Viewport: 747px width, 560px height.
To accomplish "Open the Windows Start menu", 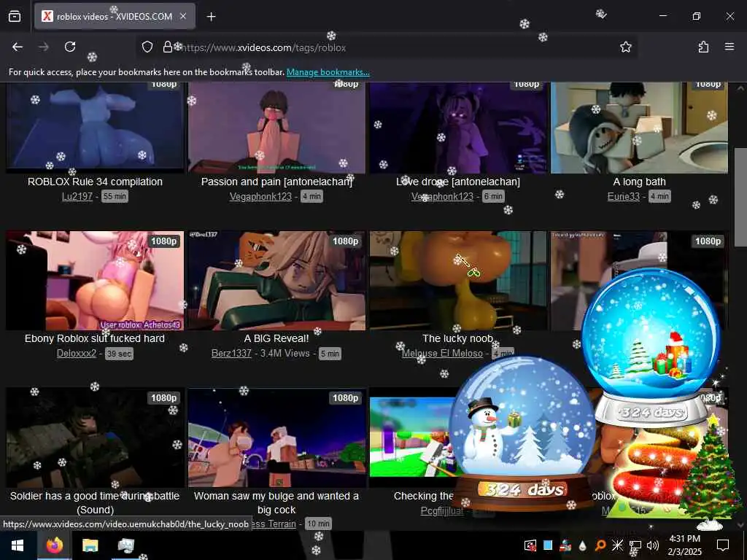I will point(18,545).
